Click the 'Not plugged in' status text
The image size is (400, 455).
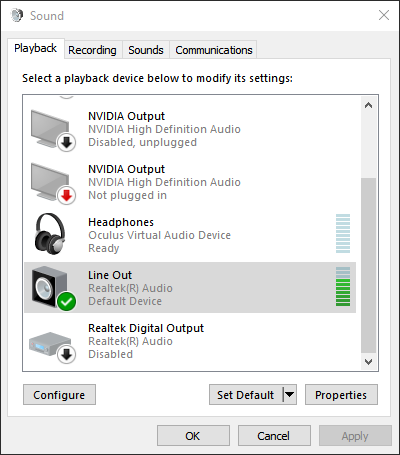(x=127, y=195)
